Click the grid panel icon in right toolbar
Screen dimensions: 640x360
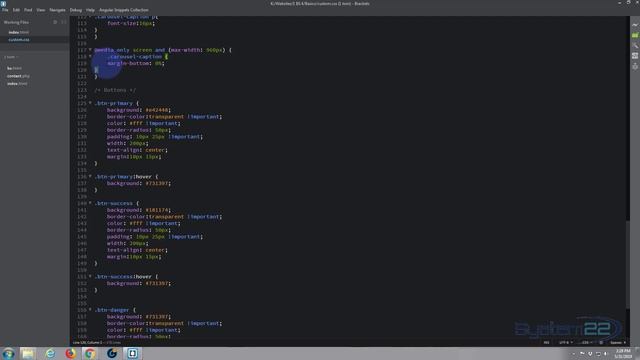635,56
